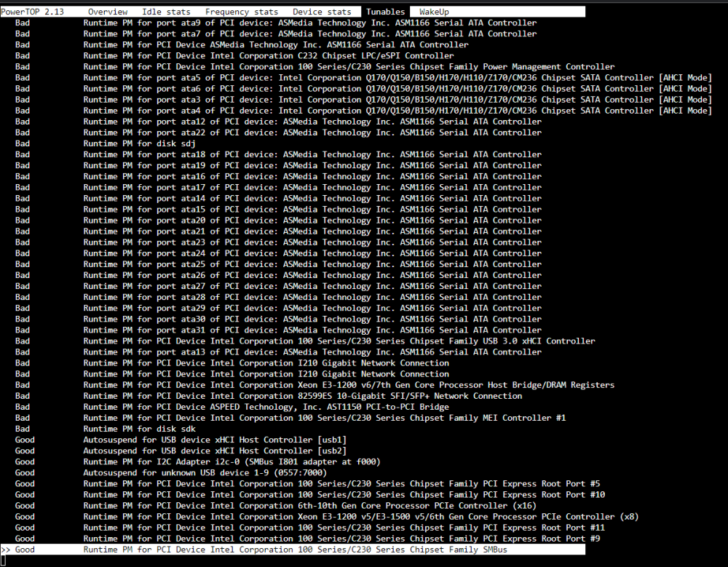Select the port ata26 ASMedia row
Viewport: 728px width, 567px height.
pyautogui.click(x=278, y=275)
